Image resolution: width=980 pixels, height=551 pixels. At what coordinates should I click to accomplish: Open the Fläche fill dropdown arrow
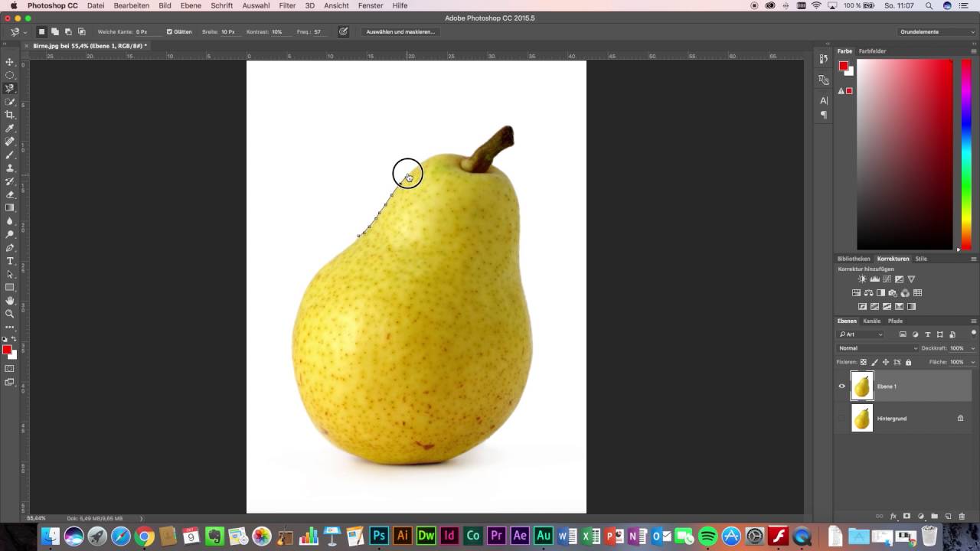[973, 362]
